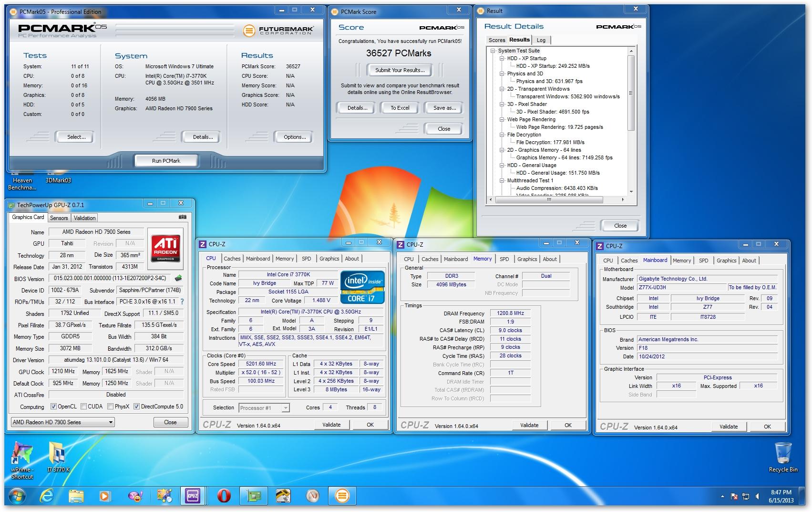Click the To Excel button
The image size is (812, 512).
pyautogui.click(x=400, y=108)
